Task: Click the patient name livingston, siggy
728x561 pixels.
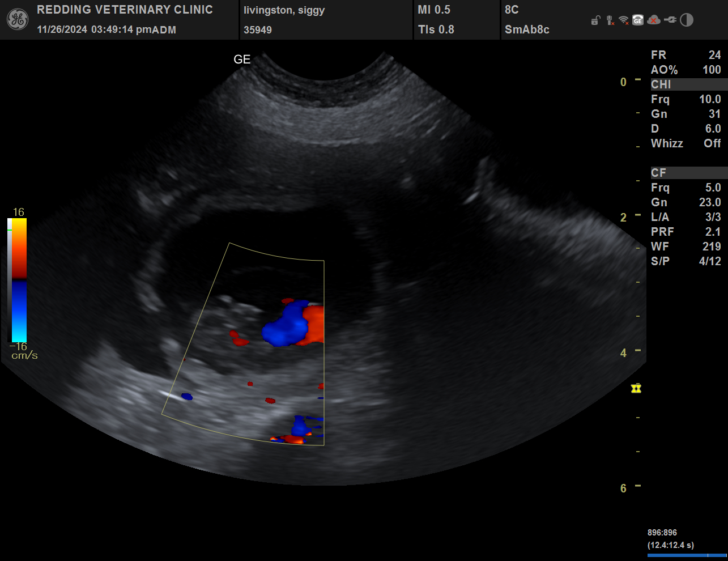Action: tap(284, 10)
